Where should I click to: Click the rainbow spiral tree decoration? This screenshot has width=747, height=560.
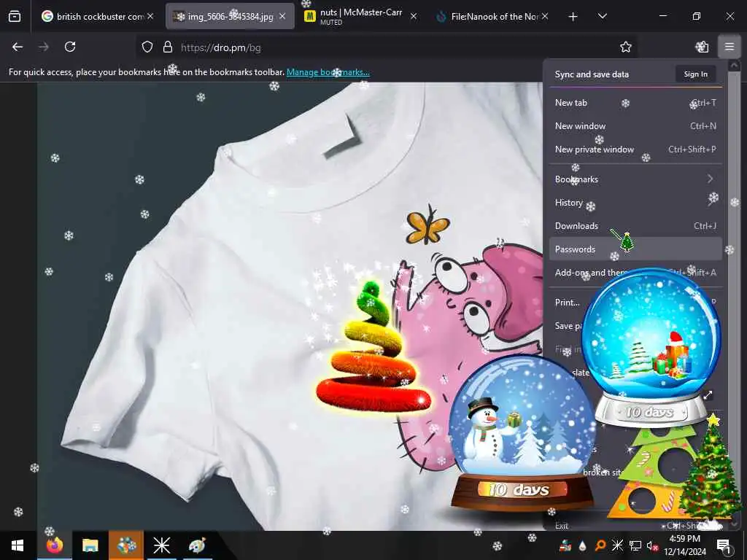click(374, 346)
